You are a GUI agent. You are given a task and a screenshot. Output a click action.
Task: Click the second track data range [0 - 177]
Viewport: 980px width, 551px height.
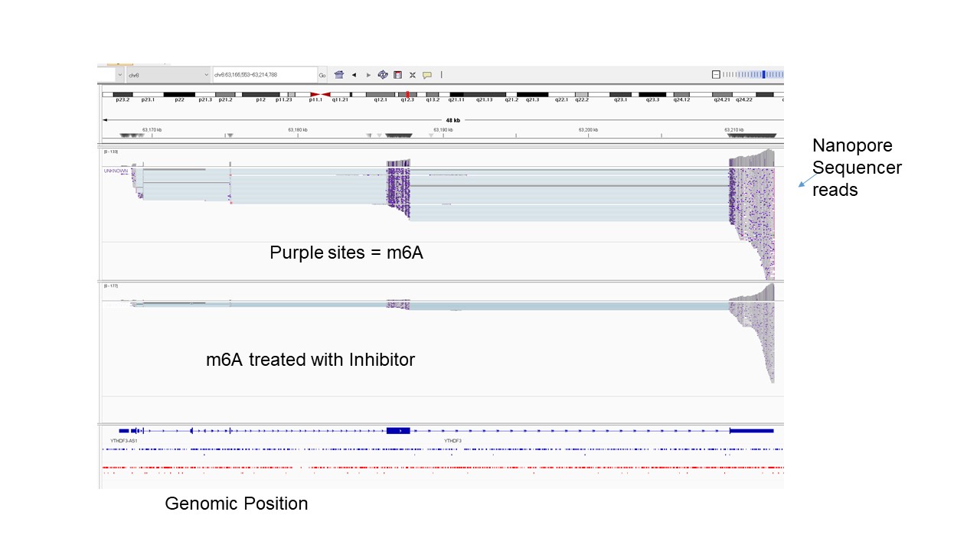pyautogui.click(x=111, y=285)
